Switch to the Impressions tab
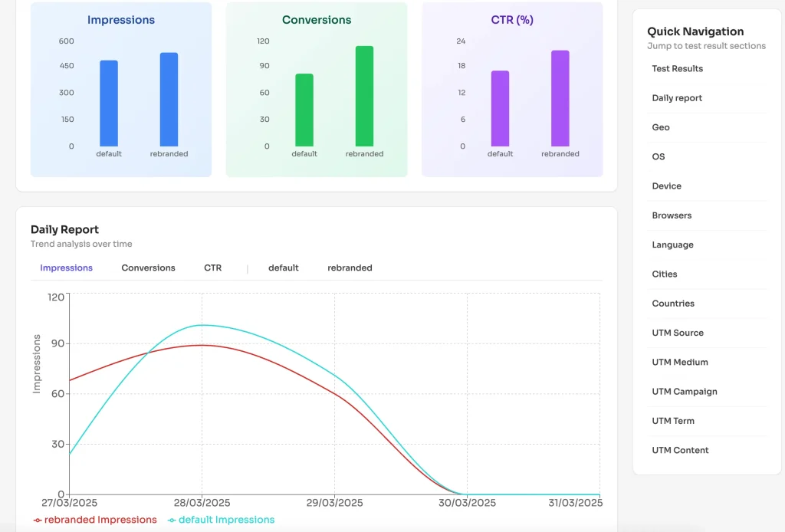785x532 pixels. point(67,268)
